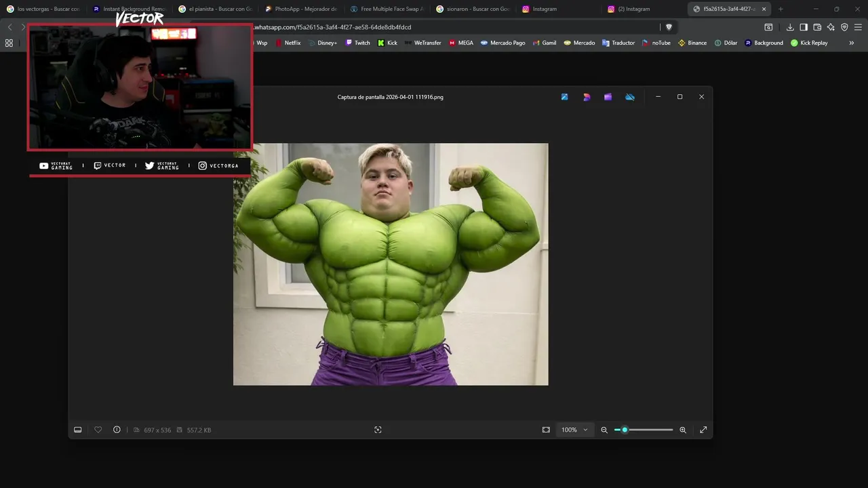Switch to the first Instagram tab
The image size is (868, 488).
[559, 9]
